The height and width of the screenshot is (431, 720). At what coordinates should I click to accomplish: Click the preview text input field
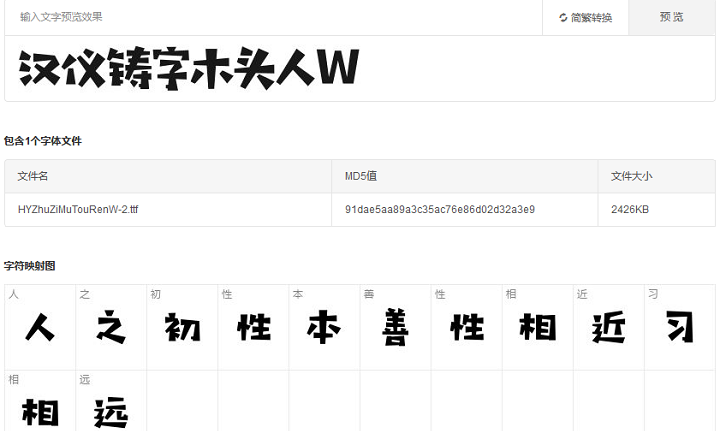click(270, 17)
